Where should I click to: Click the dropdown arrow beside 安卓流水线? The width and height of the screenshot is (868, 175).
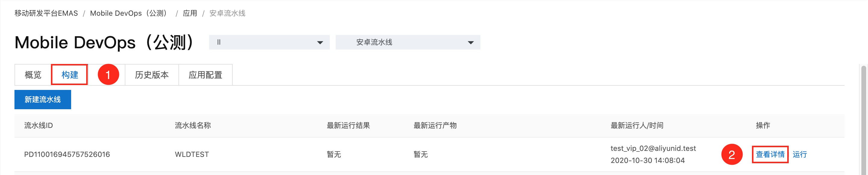(x=471, y=43)
